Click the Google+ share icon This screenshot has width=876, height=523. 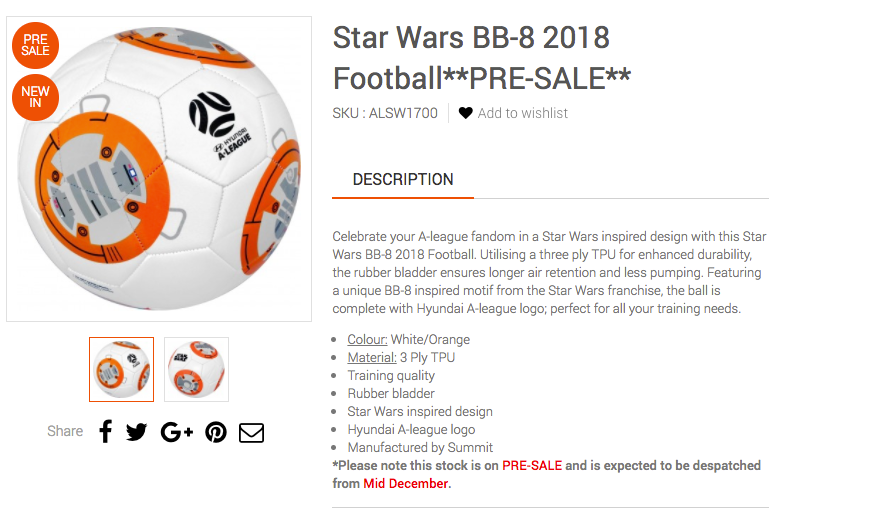[176, 432]
